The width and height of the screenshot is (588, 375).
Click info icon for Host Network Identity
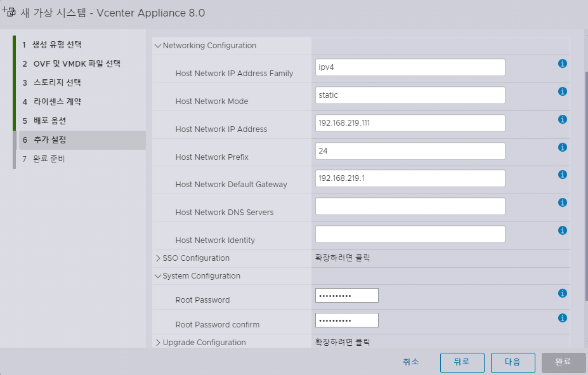(562, 230)
